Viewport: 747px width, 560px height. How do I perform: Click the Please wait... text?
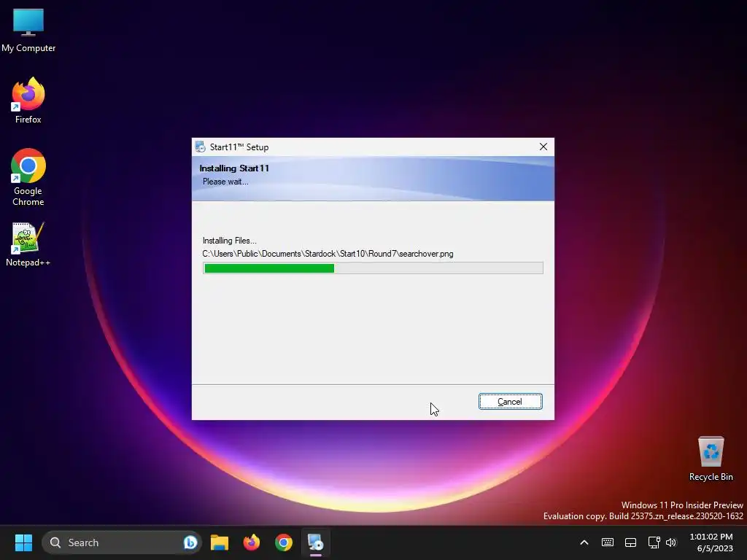[x=225, y=182]
